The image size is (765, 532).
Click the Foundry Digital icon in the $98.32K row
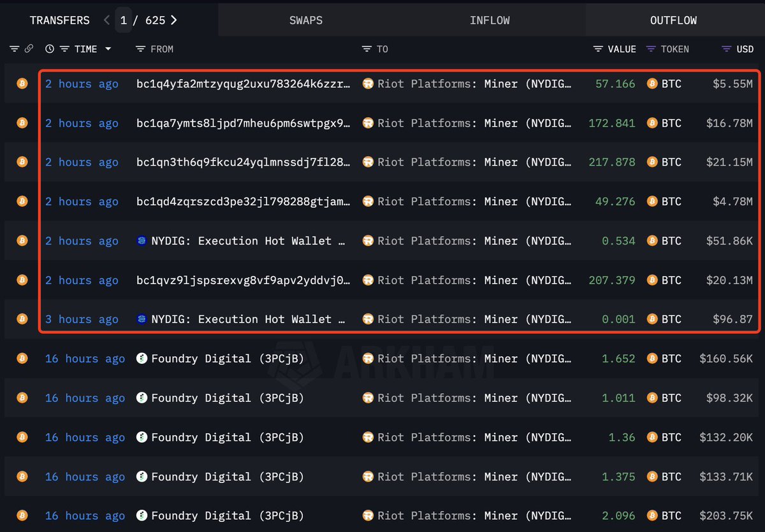click(142, 398)
